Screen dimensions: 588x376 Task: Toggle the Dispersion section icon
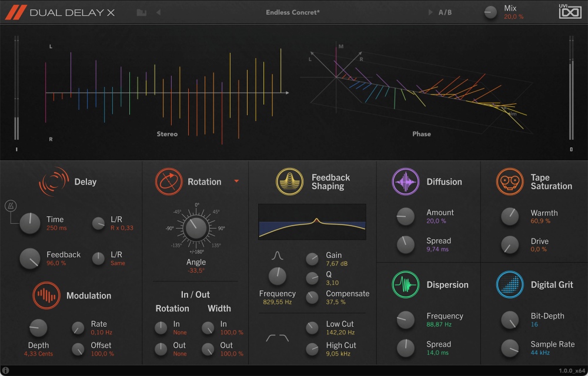[405, 284]
